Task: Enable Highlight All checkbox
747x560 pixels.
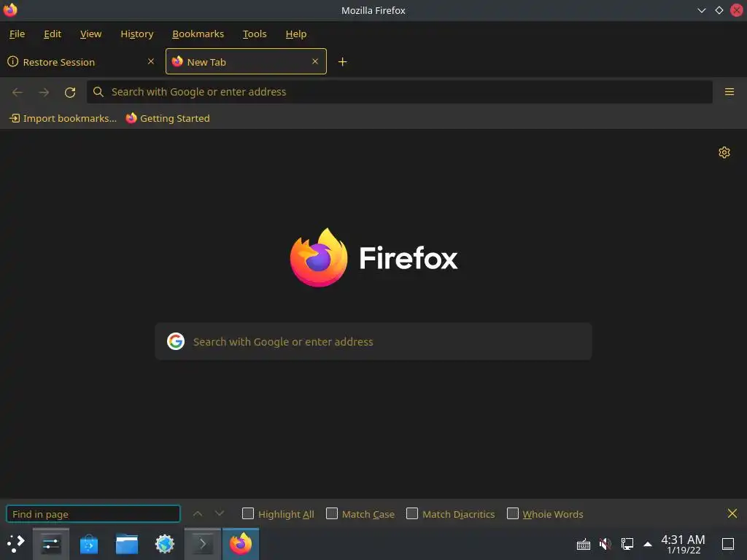Action: 248,513
